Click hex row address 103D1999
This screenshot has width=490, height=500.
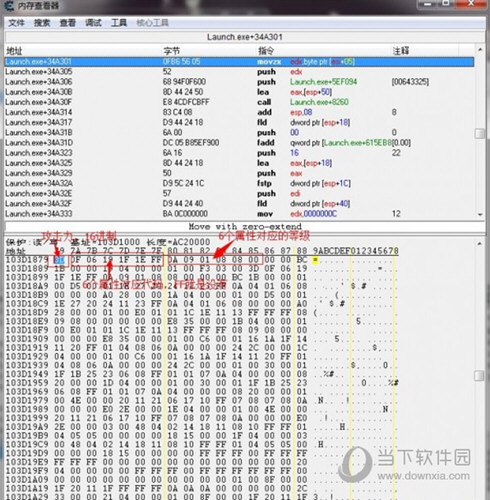tap(27, 418)
